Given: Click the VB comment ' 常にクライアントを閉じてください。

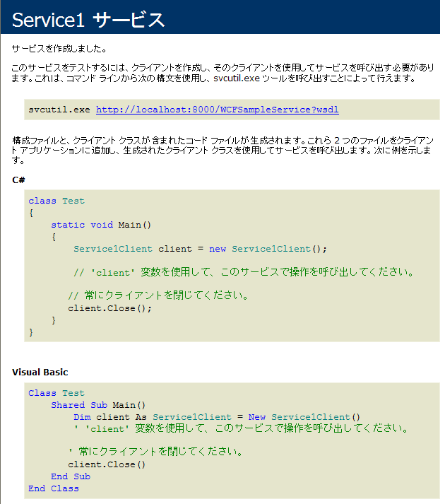Looking at the screenshot, I should [x=155, y=451].
